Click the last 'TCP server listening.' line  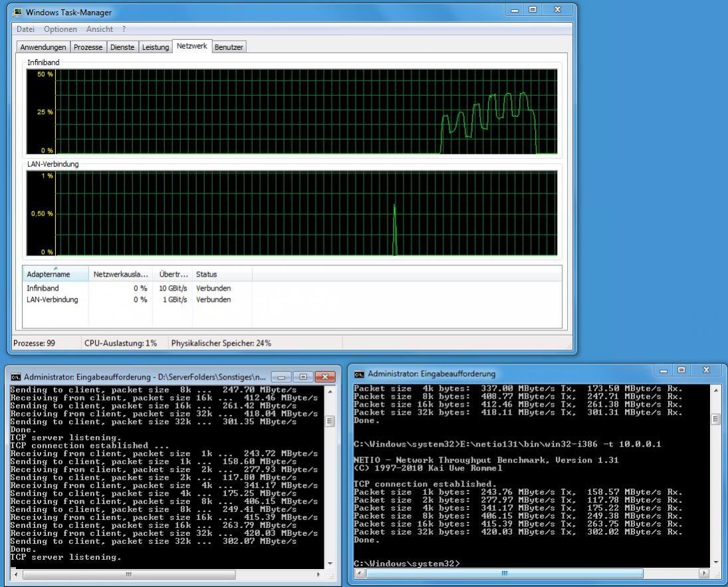pyautogui.click(x=65, y=557)
